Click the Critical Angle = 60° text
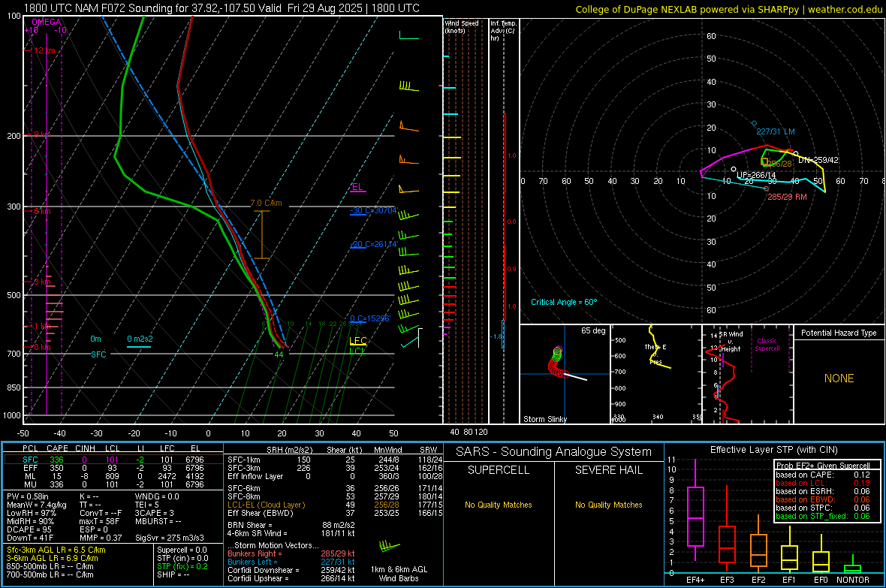The width and height of the screenshot is (886, 588). click(x=564, y=302)
